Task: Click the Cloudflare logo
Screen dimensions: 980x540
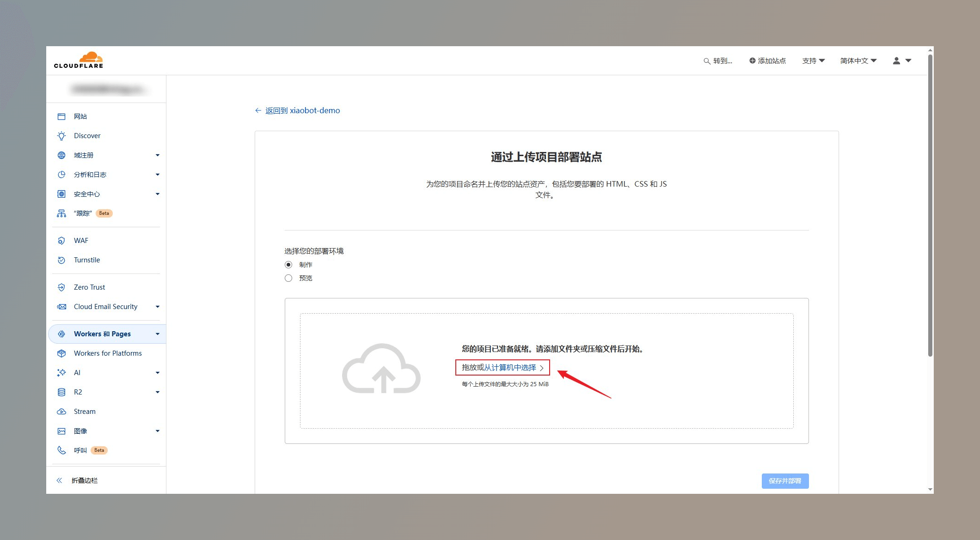Action: [x=79, y=60]
